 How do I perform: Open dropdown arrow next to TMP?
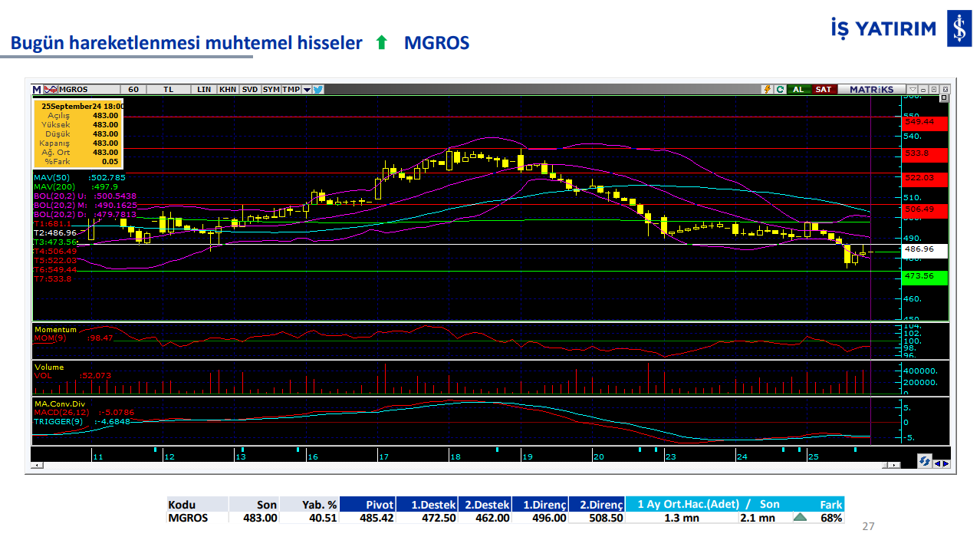coord(307,90)
